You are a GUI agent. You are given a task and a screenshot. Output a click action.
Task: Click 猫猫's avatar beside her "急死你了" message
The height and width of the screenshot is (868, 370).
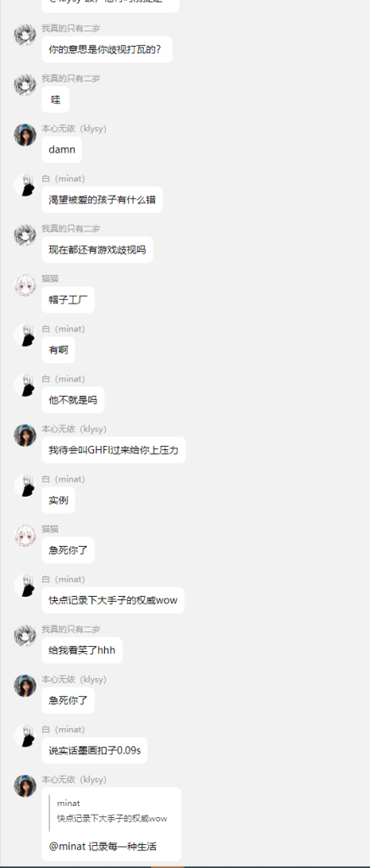tap(25, 536)
